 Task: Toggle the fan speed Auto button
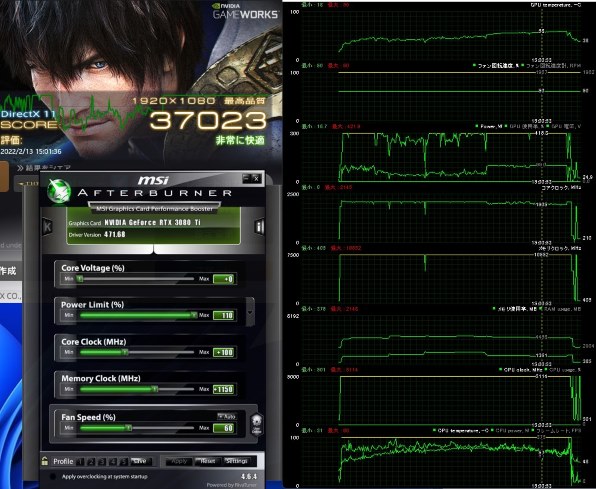pyautogui.click(x=227, y=416)
